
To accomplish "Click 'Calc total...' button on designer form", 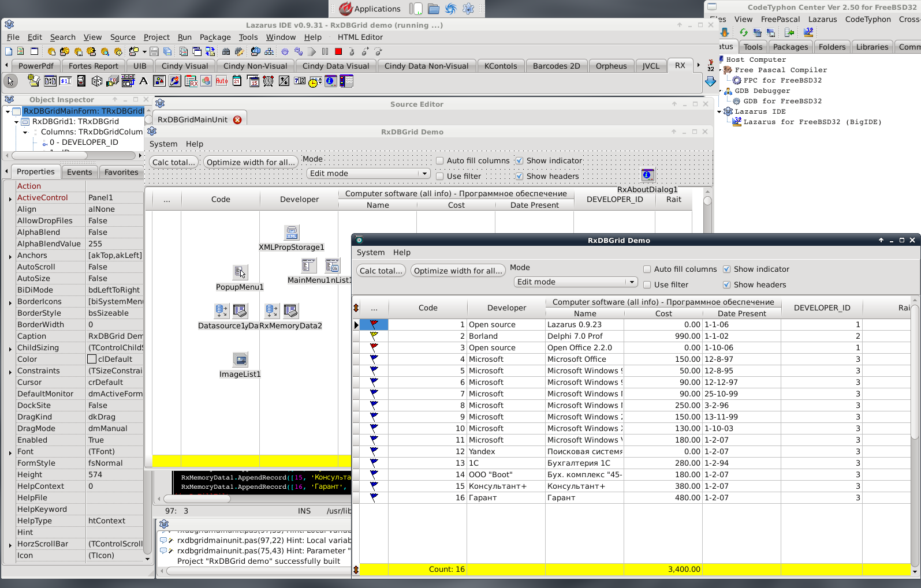I will coord(174,162).
